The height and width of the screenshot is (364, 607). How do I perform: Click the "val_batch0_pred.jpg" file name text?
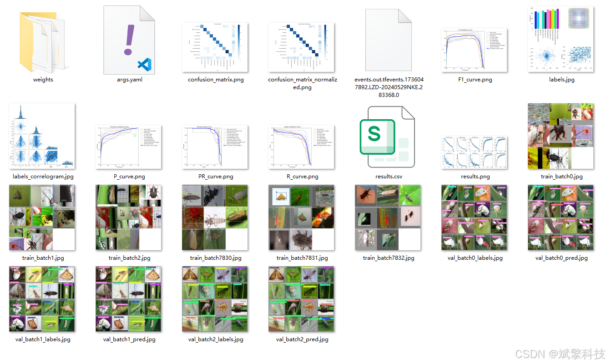tap(561, 258)
